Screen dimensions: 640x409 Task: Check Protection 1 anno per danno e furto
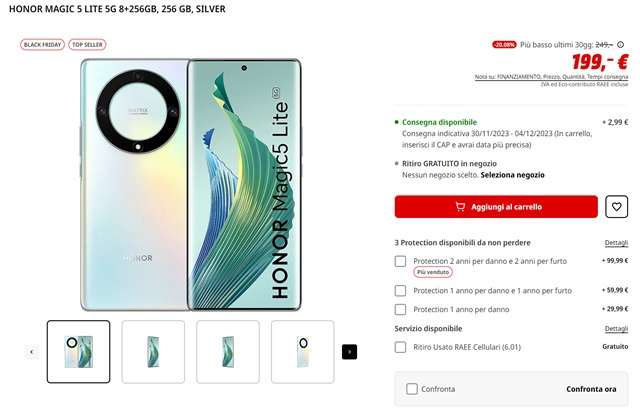click(400, 291)
